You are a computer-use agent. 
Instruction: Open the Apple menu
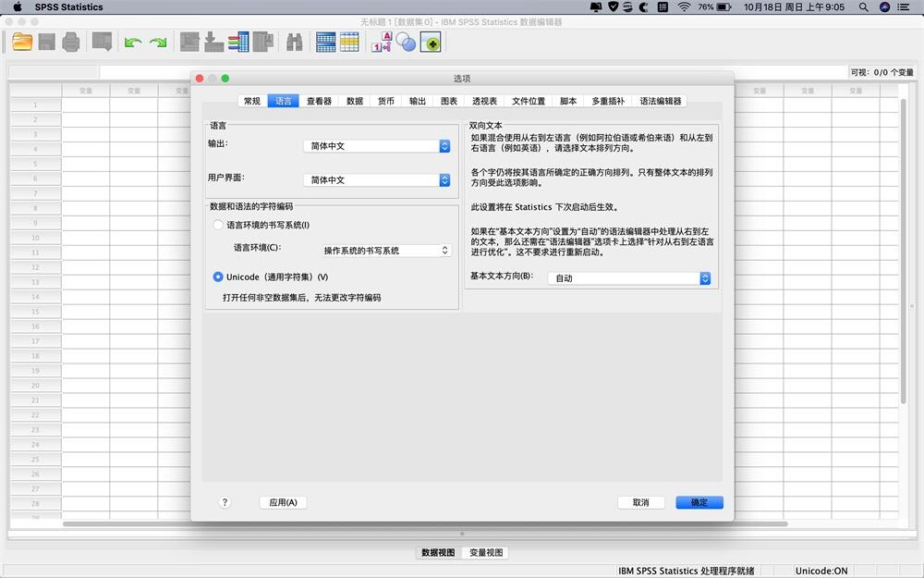(x=17, y=7)
